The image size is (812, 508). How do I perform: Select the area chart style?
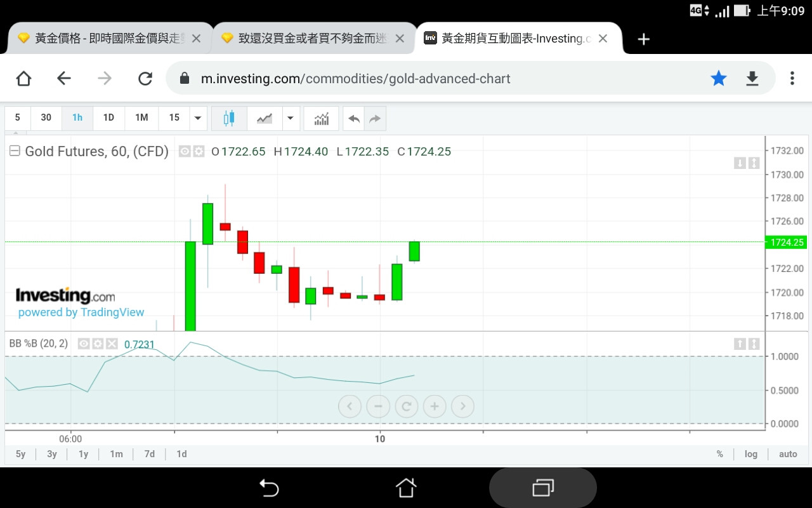click(x=265, y=117)
